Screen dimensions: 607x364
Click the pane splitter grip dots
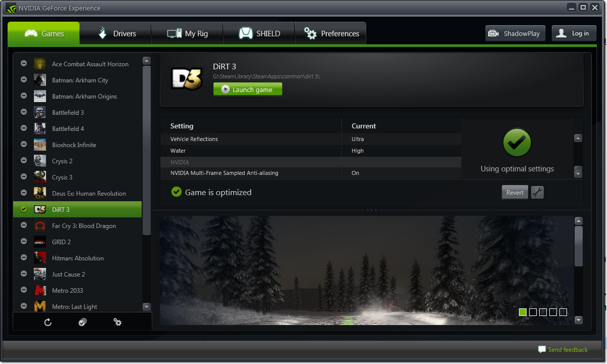tap(372, 210)
